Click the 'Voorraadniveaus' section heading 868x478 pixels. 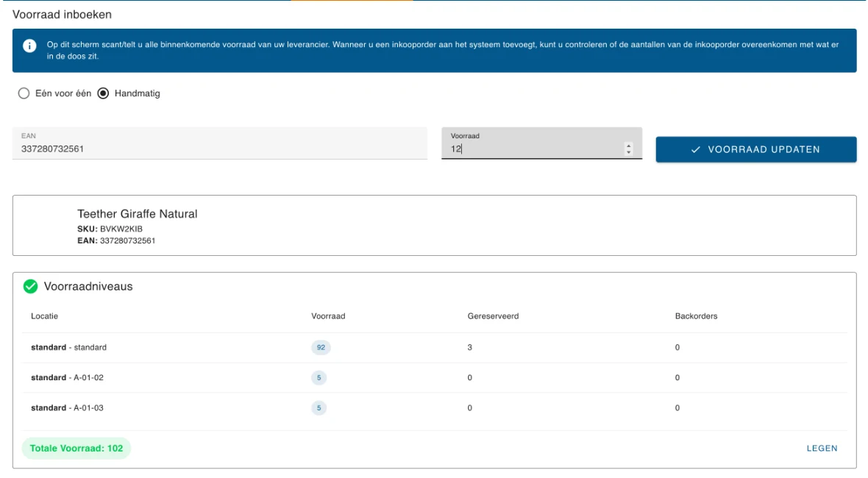pos(88,287)
